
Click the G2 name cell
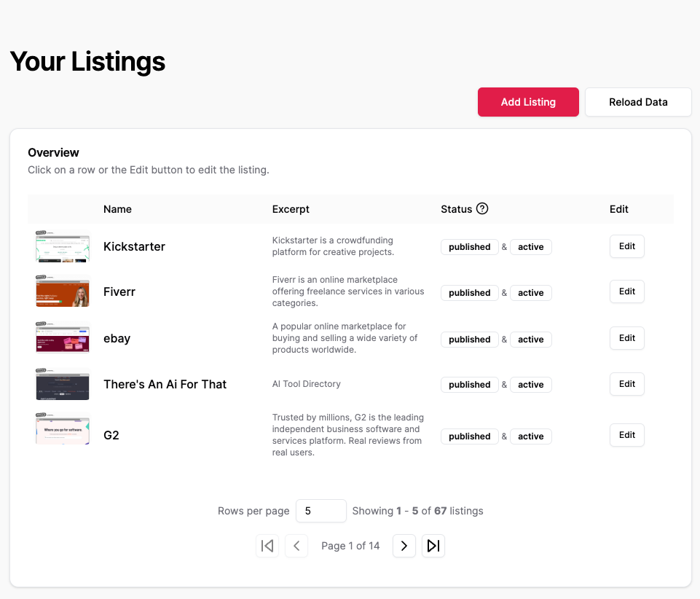pos(111,435)
